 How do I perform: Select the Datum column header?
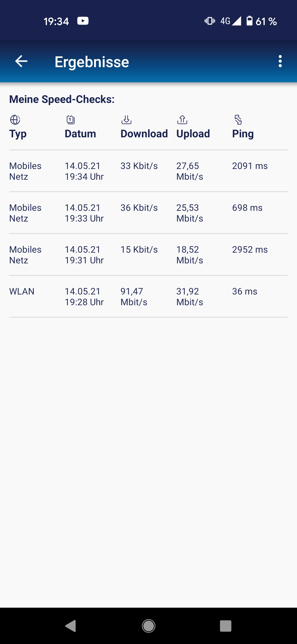pyautogui.click(x=80, y=134)
